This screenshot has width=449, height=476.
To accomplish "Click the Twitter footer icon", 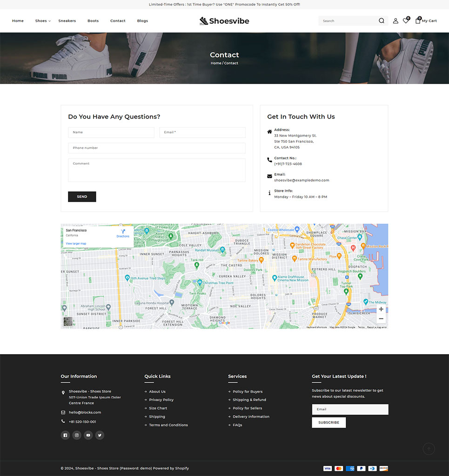I will point(100,435).
